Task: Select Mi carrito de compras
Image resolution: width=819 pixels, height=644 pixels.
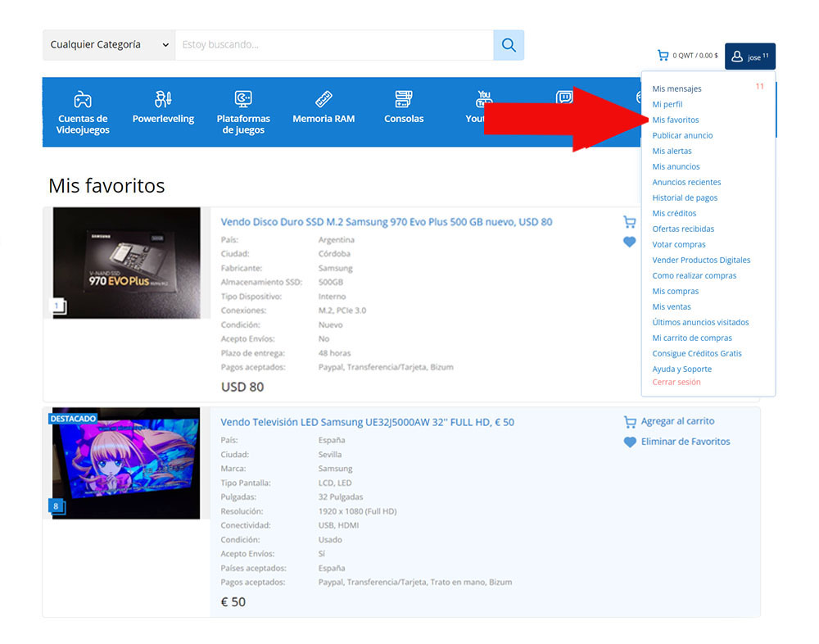Action: [692, 338]
